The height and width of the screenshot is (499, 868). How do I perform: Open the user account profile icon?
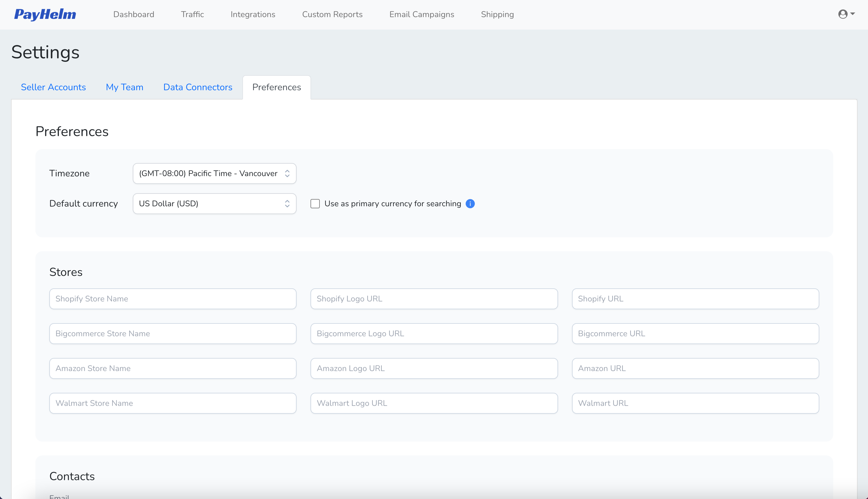point(843,14)
